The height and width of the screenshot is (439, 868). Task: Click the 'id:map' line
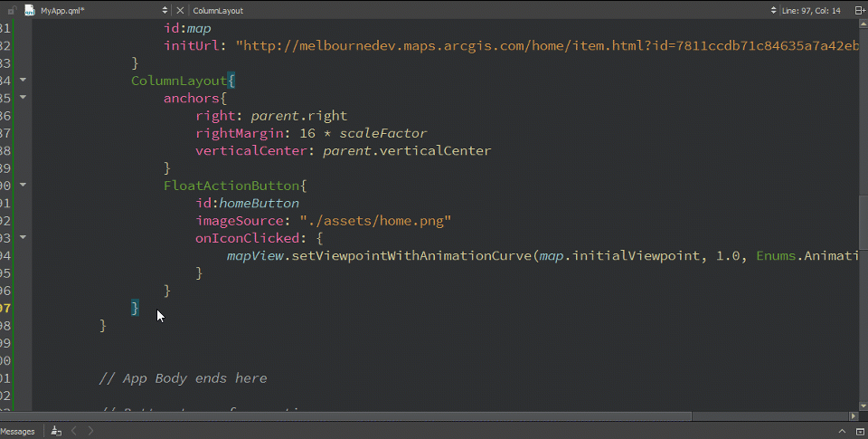[187, 28]
